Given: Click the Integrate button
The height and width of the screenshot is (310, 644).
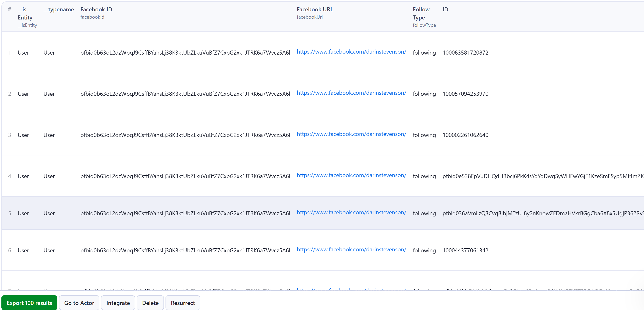Looking at the screenshot, I should (x=118, y=303).
